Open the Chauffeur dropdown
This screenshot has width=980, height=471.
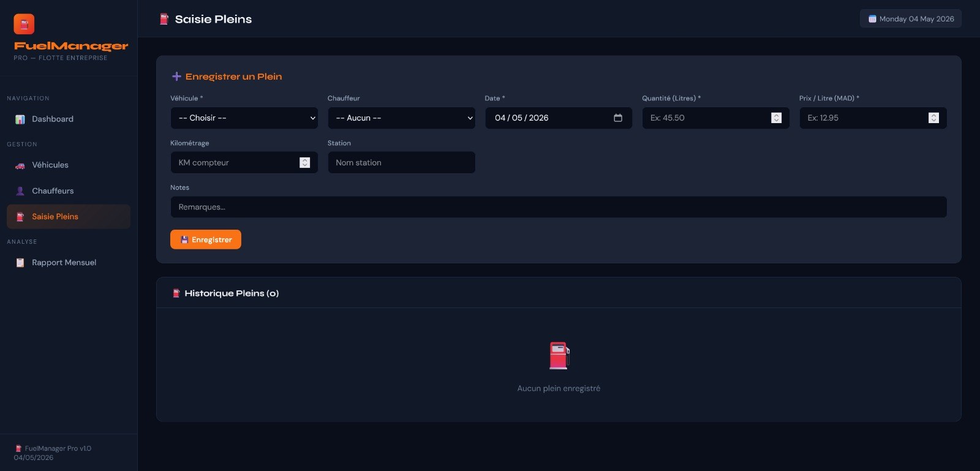pos(401,118)
